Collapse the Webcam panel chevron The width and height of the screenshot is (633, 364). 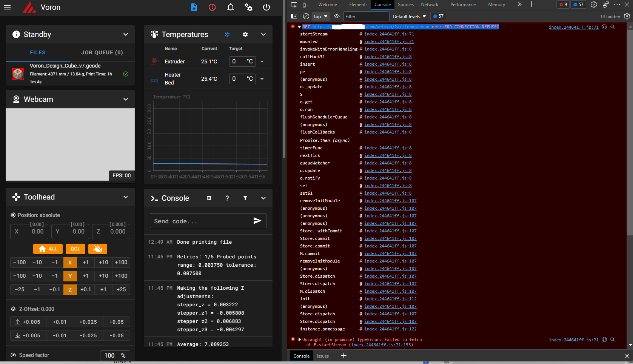point(126,99)
